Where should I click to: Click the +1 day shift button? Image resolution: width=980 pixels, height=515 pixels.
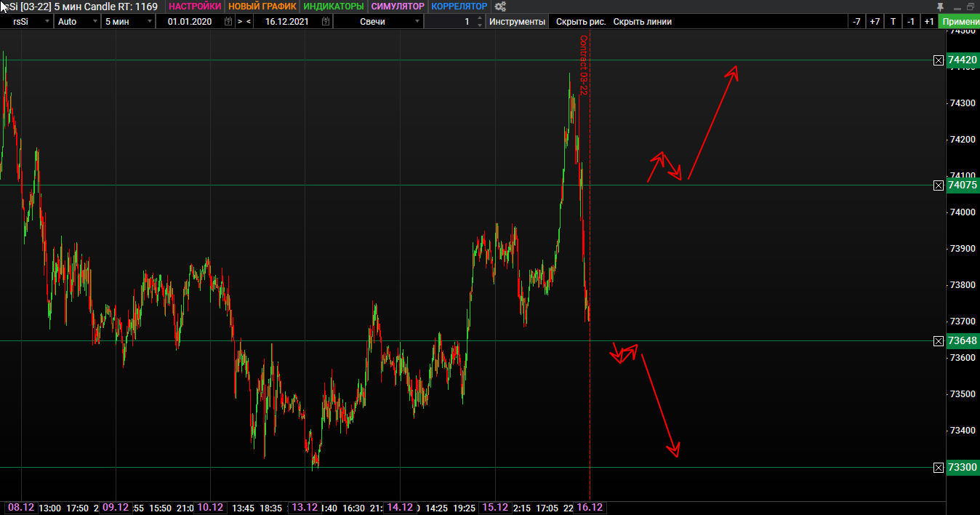coord(929,22)
